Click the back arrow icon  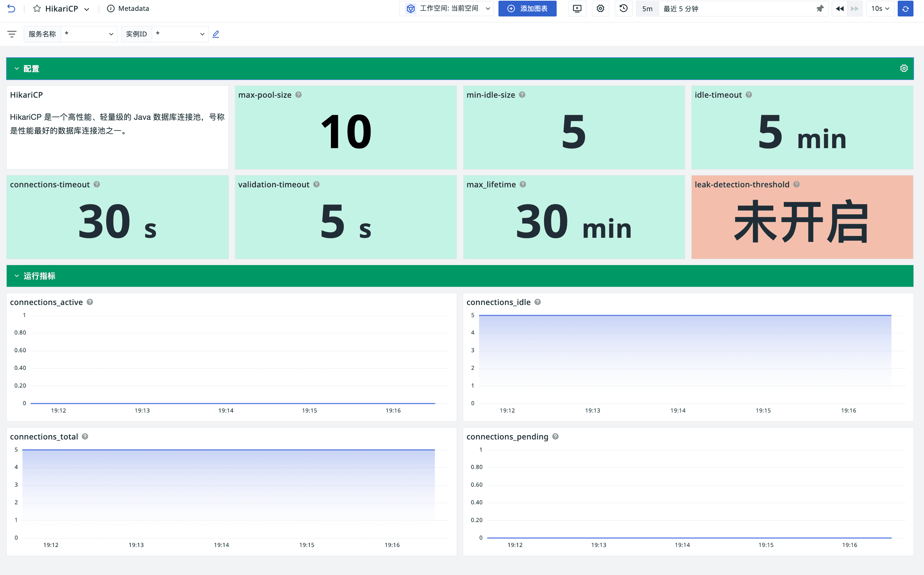click(x=12, y=8)
